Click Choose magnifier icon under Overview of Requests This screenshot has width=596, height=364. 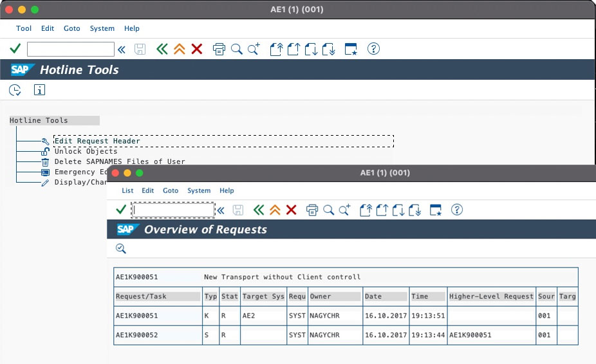click(x=121, y=248)
